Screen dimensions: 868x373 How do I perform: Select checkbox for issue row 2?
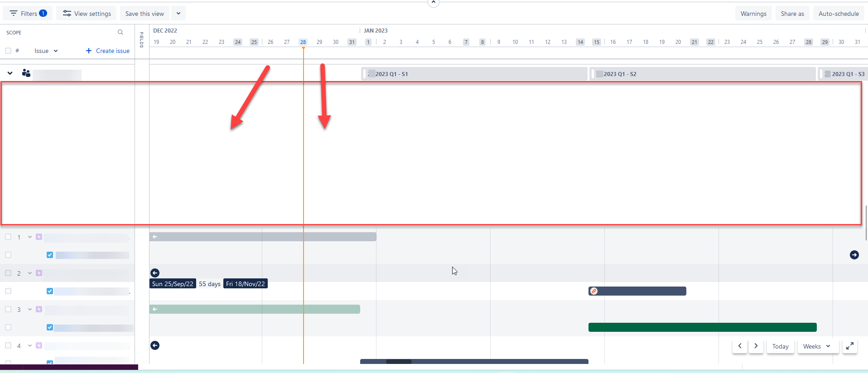click(x=8, y=273)
